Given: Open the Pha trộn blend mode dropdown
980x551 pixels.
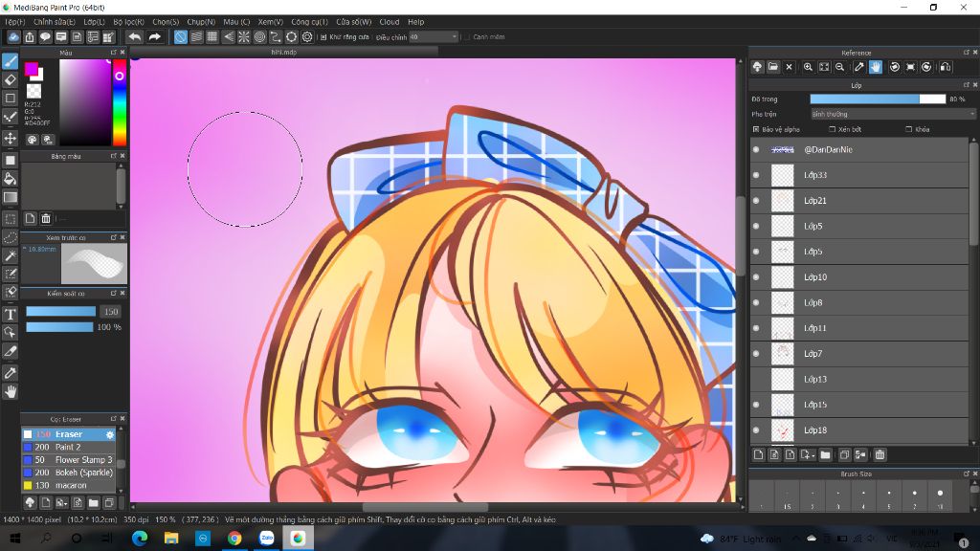Looking at the screenshot, I should pos(893,115).
